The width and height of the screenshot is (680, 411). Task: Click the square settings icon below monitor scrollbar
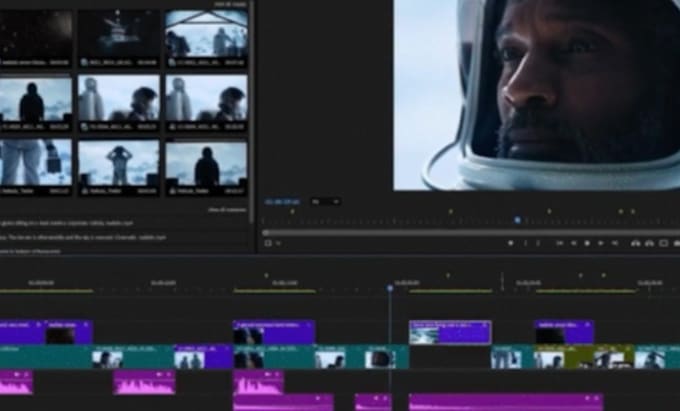268,243
